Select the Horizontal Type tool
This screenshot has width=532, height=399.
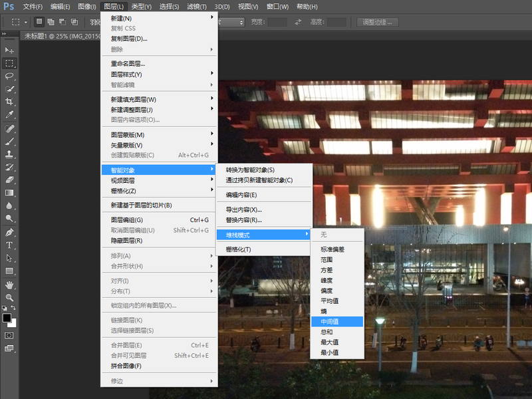pos(9,245)
